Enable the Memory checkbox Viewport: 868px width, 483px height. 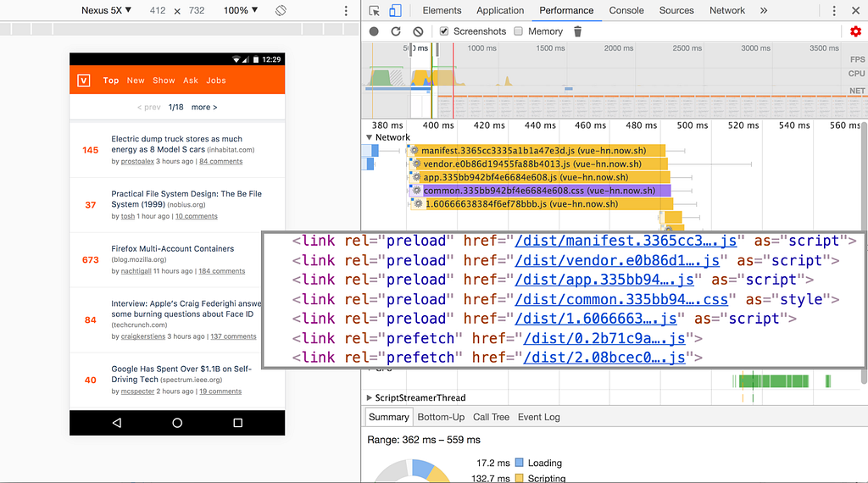[x=518, y=31]
